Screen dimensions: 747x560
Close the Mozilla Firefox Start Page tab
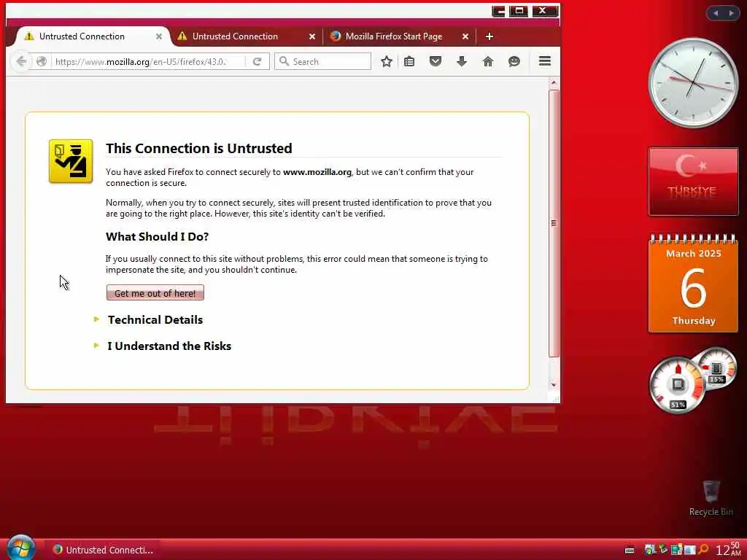click(465, 36)
